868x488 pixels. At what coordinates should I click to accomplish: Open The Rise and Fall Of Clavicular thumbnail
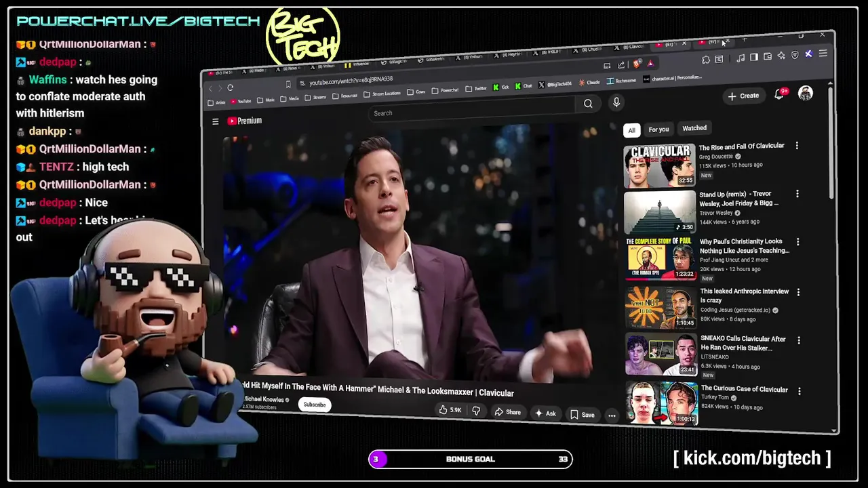659,166
